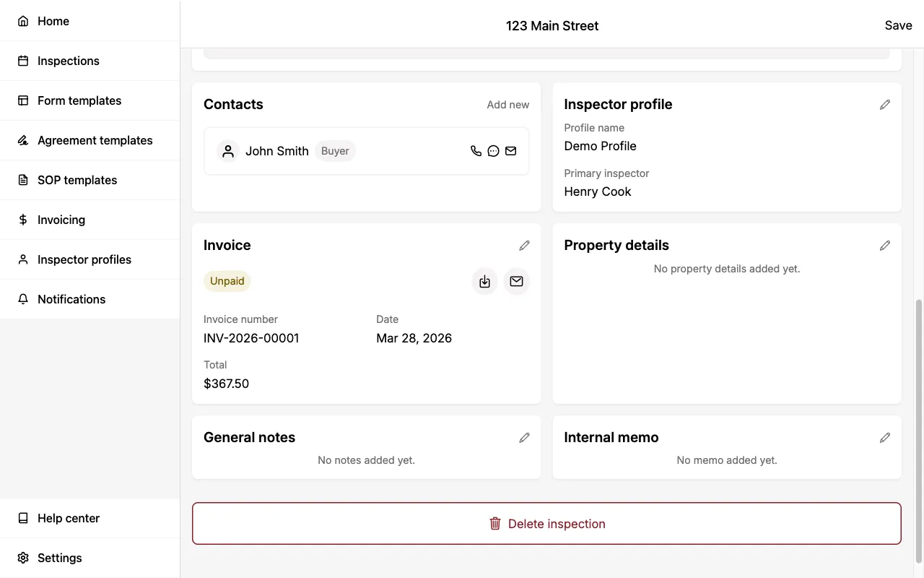The image size is (924, 578).
Task: Send the invoice by email
Action: pyautogui.click(x=516, y=281)
